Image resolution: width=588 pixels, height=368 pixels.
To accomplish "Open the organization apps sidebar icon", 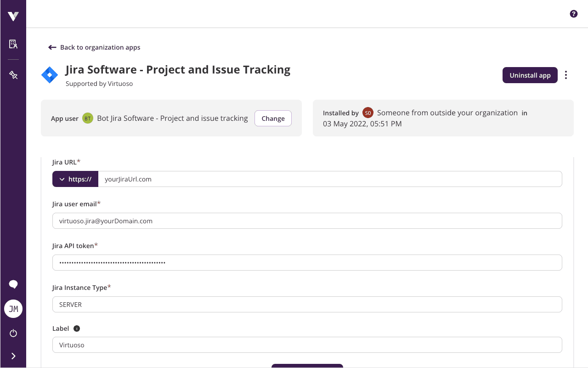I will pyautogui.click(x=13, y=44).
